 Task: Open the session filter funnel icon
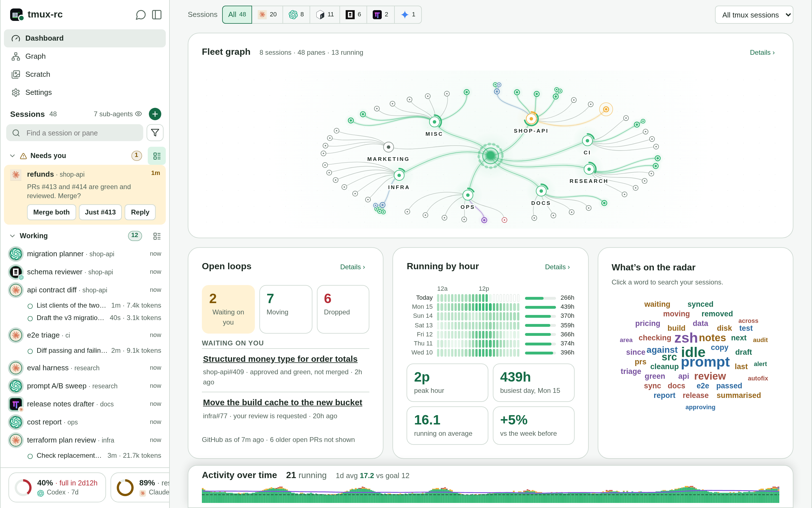(x=155, y=133)
